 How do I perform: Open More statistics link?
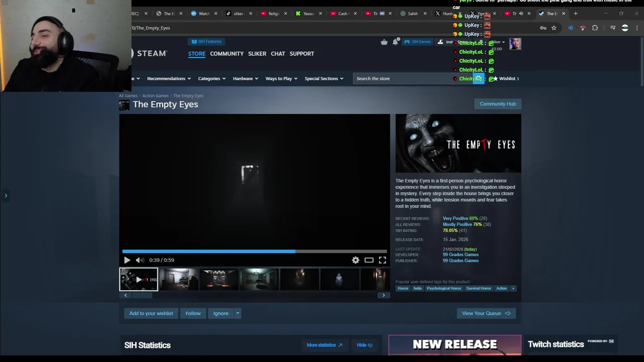click(325, 345)
